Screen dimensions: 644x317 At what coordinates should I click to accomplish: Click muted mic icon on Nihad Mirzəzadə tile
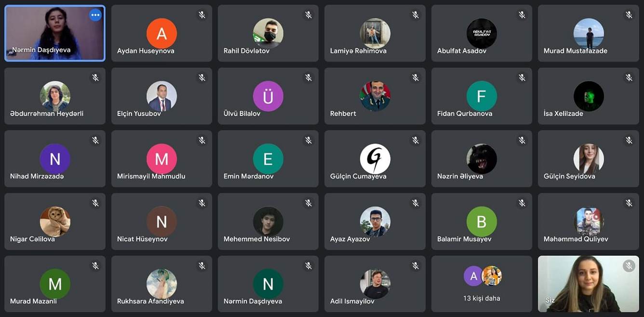click(x=95, y=140)
